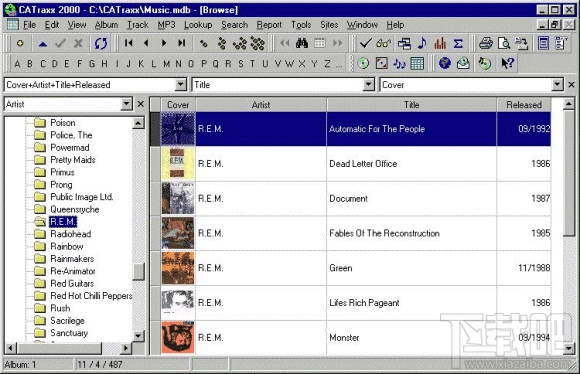Click the glasses view icon
Image resolution: width=580 pixels, height=374 pixels.
click(383, 43)
